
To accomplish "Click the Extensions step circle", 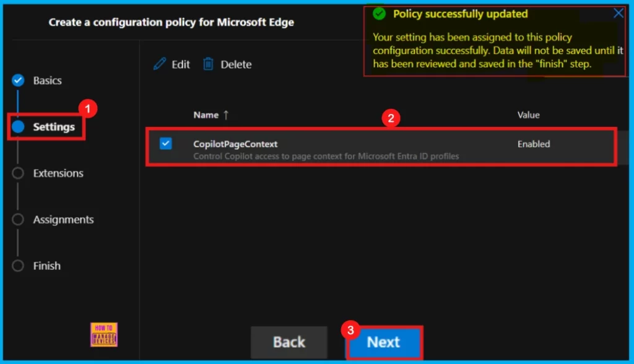I will pyautogui.click(x=18, y=173).
